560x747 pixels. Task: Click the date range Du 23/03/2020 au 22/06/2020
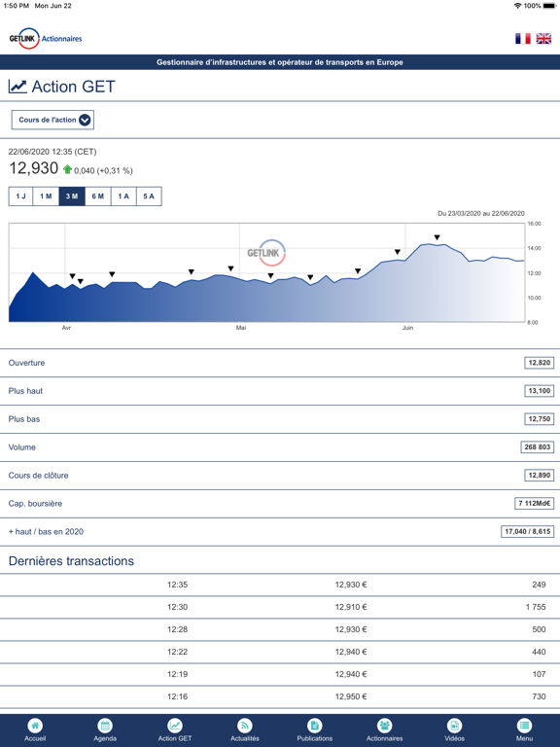pyautogui.click(x=481, y=213)
